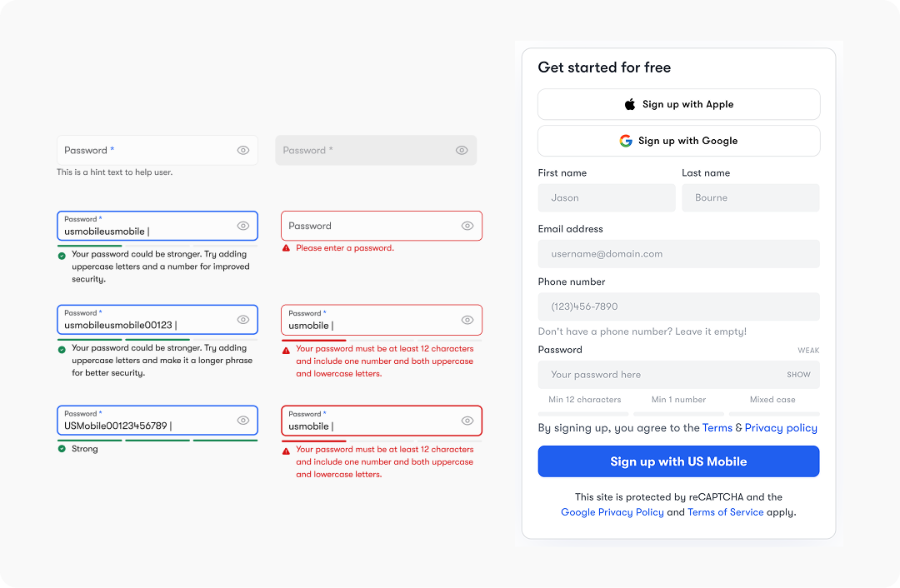The width and height of the screenshot is (900, 588).
Task: Open the Terms of Service link
Action: pos(726,512)
